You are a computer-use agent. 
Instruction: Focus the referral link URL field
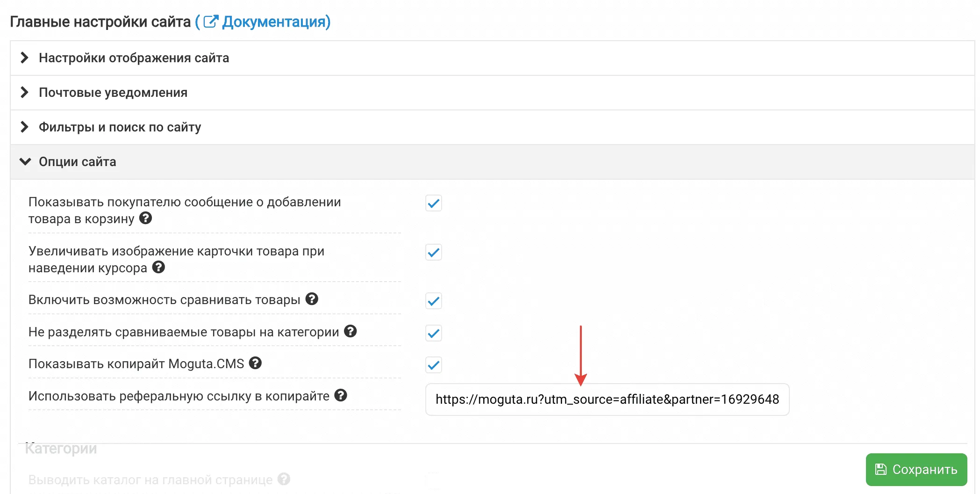point(607,400)
